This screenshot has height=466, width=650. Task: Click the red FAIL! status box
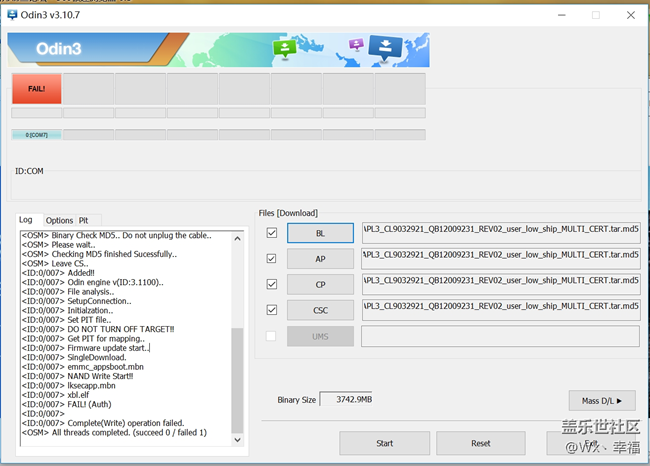(x=37, y=89)
